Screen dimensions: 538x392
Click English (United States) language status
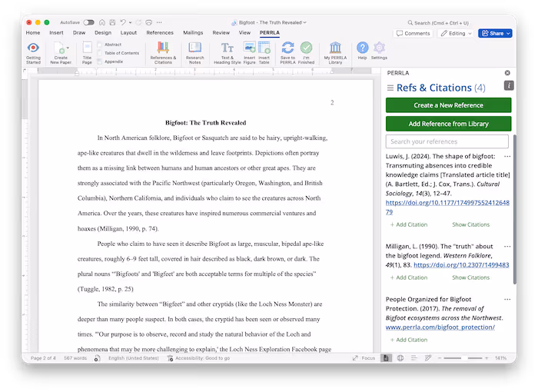134,358
